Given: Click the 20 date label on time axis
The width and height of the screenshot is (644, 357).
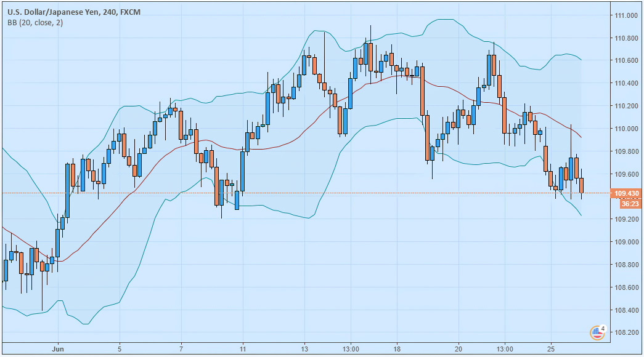Looking at the screenshot, I should 459,349.
